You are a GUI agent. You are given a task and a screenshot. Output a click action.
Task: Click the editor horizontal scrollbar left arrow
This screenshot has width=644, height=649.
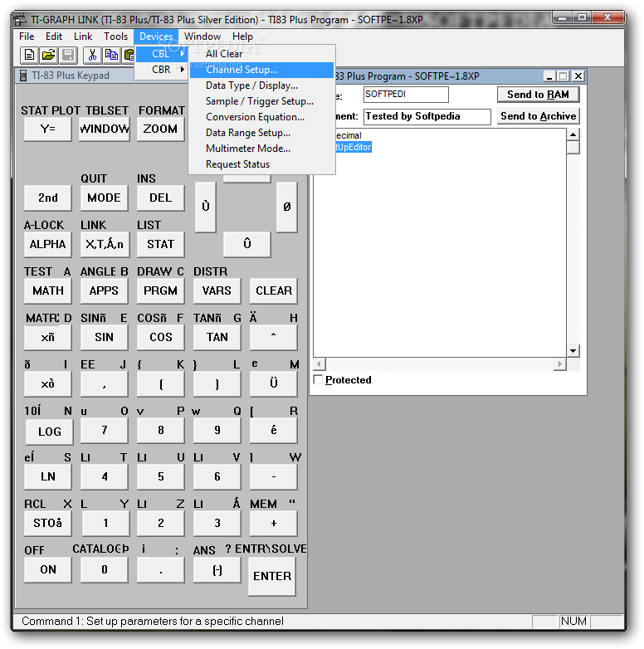[x=320, y=364]
